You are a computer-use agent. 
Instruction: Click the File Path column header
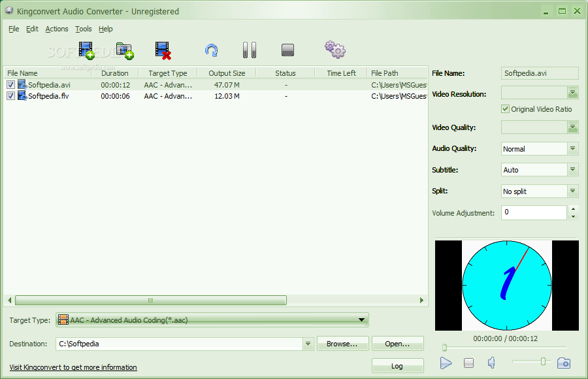397,73
